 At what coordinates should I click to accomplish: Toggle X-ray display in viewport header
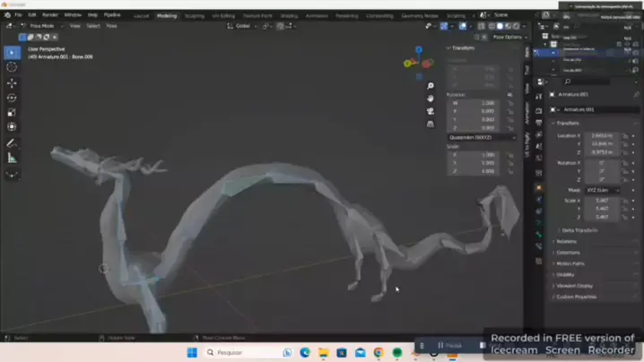[482, 26]
